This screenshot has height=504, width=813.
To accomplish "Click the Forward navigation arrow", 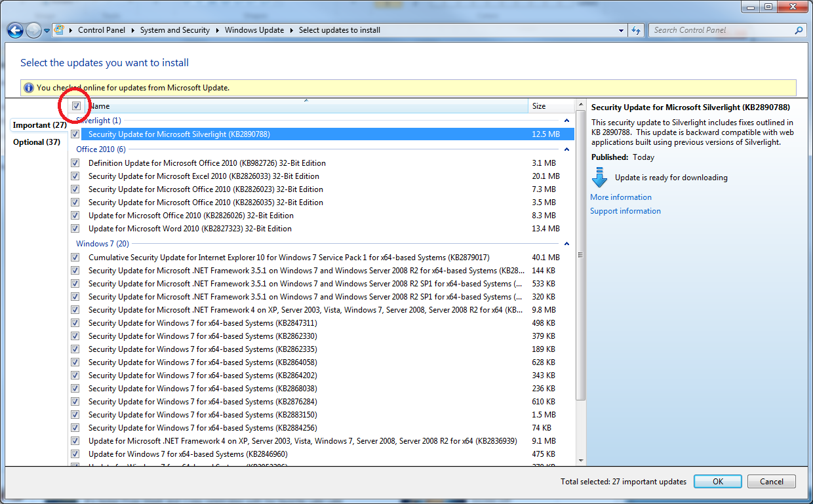I will pos(33,30).
